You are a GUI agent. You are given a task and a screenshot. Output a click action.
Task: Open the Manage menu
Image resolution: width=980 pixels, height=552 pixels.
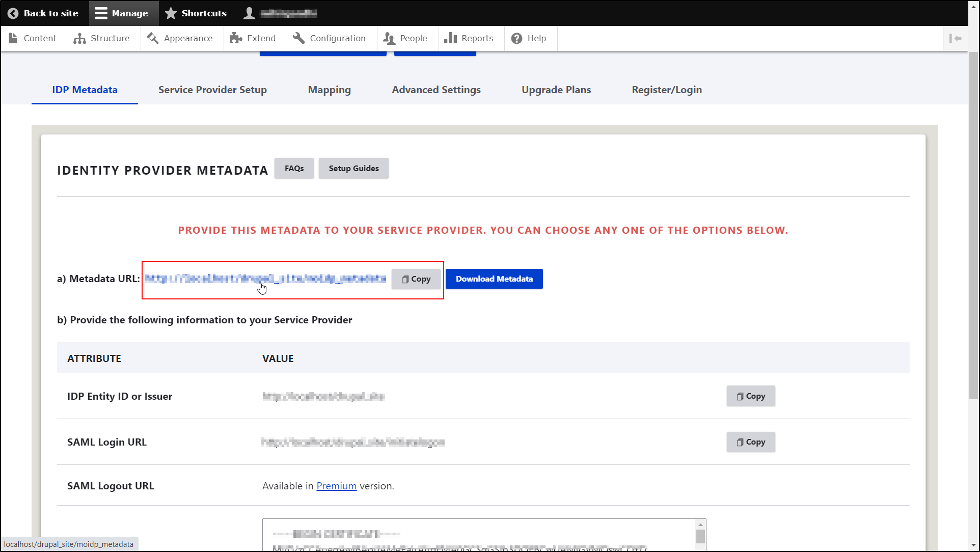(123, 13)
